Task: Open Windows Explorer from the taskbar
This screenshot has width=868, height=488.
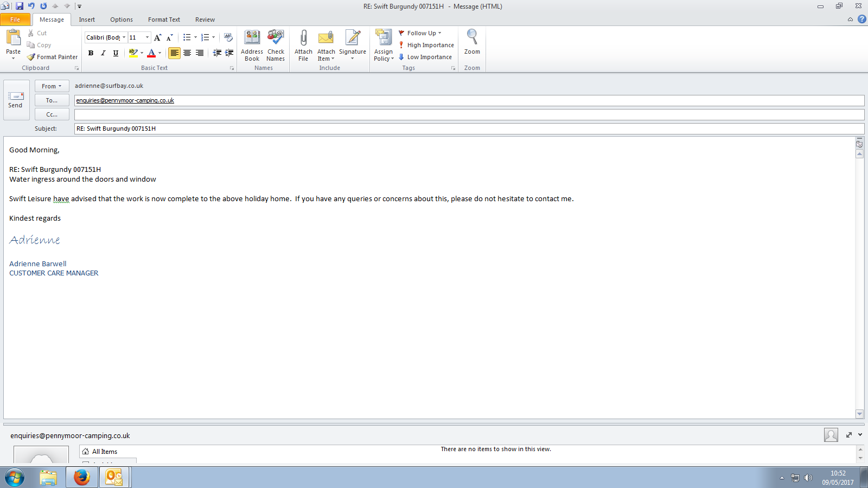Action: (x=49, y=477)
